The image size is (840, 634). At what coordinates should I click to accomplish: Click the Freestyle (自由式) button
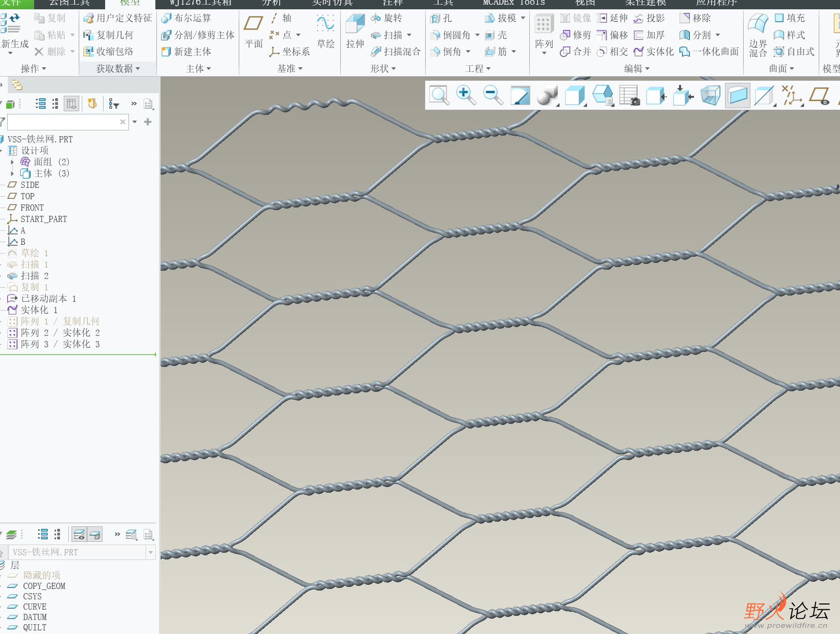tap(794, 52)
